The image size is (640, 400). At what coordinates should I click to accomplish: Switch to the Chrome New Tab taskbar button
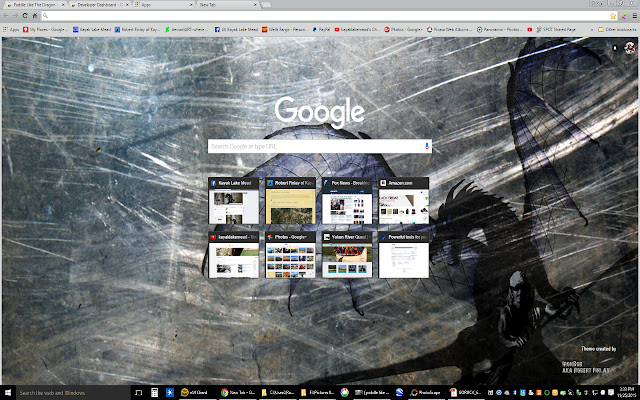click(x=238, y=393)
